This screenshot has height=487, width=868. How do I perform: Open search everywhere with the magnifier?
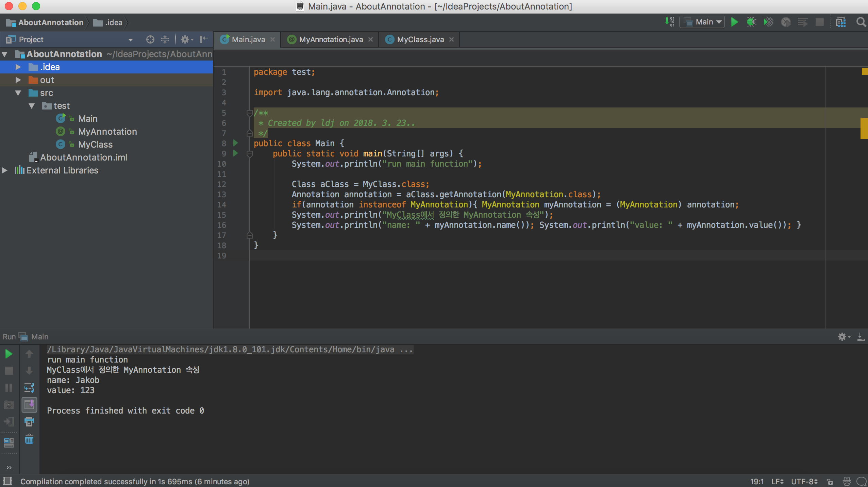tap(861, 22)
